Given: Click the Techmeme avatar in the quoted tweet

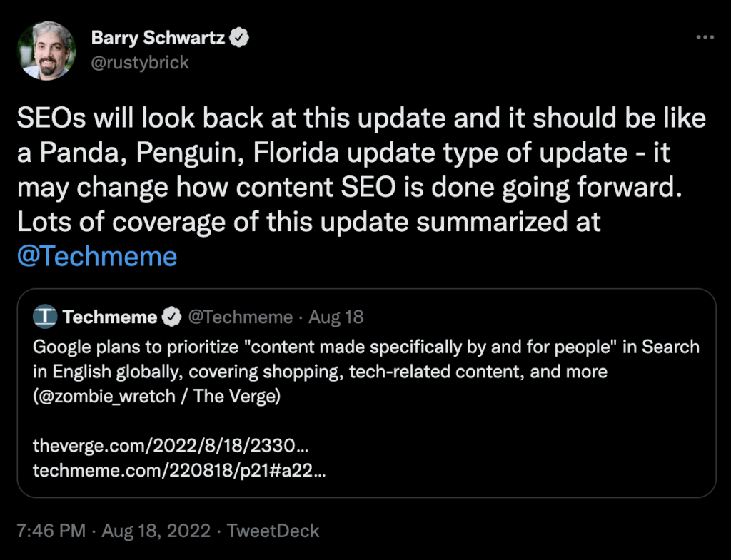Looking at the screenshot, I should click(x=45, y=316).
